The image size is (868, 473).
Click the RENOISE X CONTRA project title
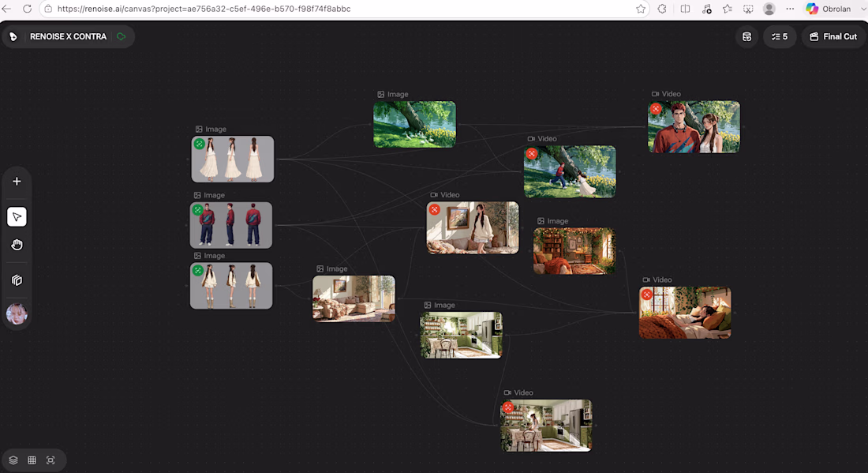[68, 36]
